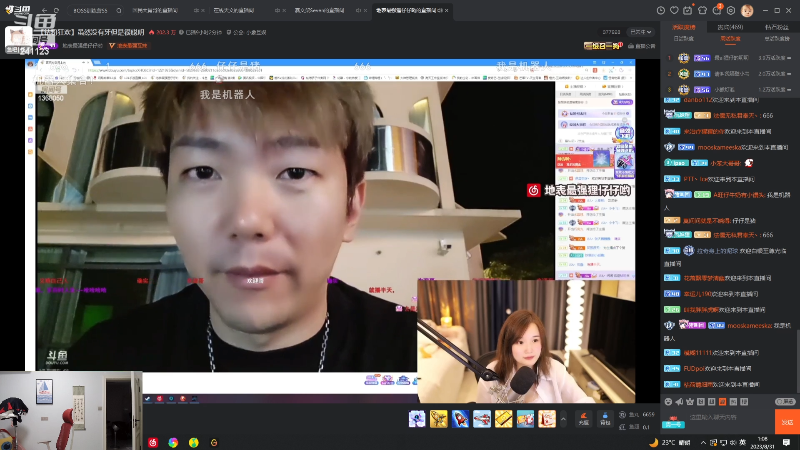
Task: Send the blue ticket gift
Action: pos(525,419)
